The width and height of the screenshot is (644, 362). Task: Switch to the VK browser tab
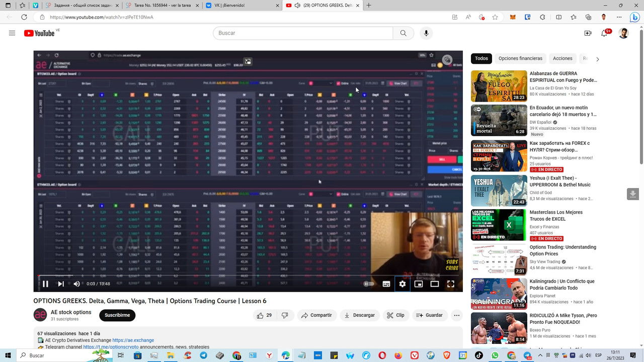point(232,6)
